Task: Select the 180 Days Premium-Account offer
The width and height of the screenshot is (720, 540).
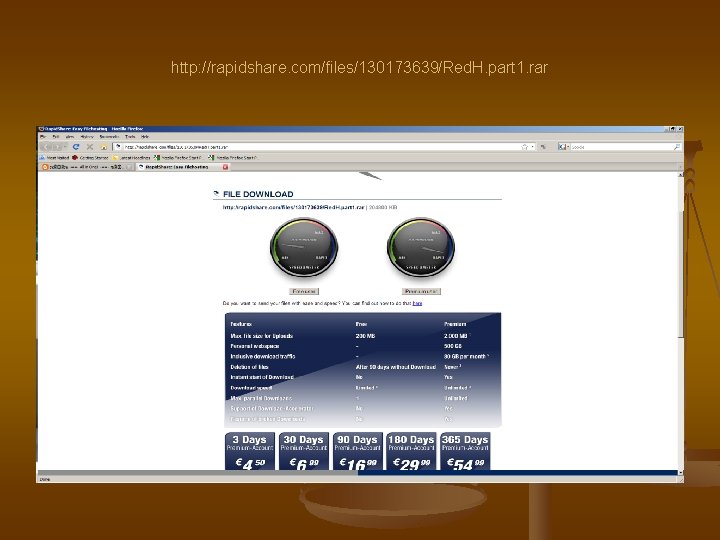Action: (x=411, y=451)
